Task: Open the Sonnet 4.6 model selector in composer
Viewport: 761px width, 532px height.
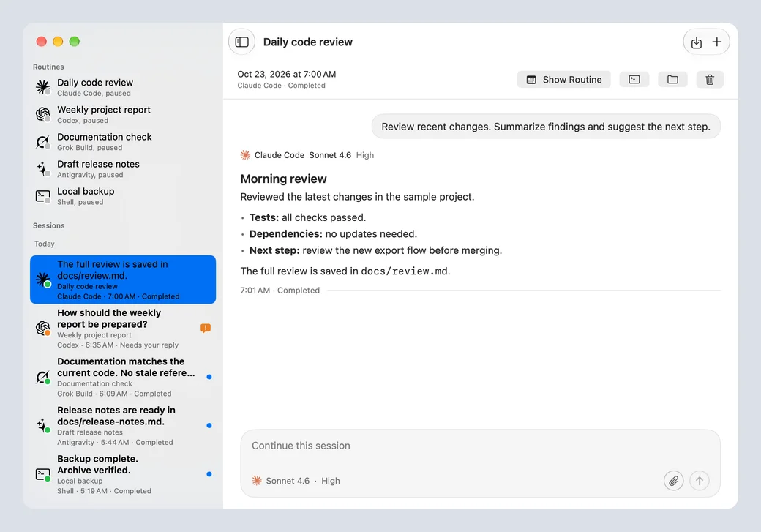Action: 288,481
